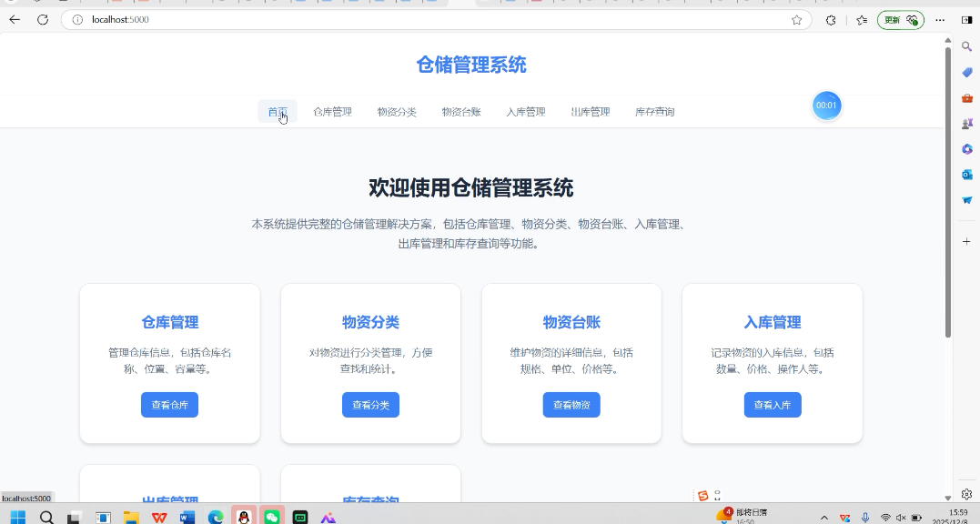
Task: Open WPS Office from the taskbar
Action: [159, 517]
